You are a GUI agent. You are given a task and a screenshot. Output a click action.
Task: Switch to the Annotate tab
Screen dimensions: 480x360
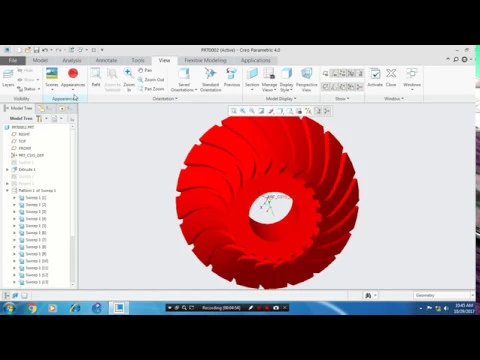106,60
